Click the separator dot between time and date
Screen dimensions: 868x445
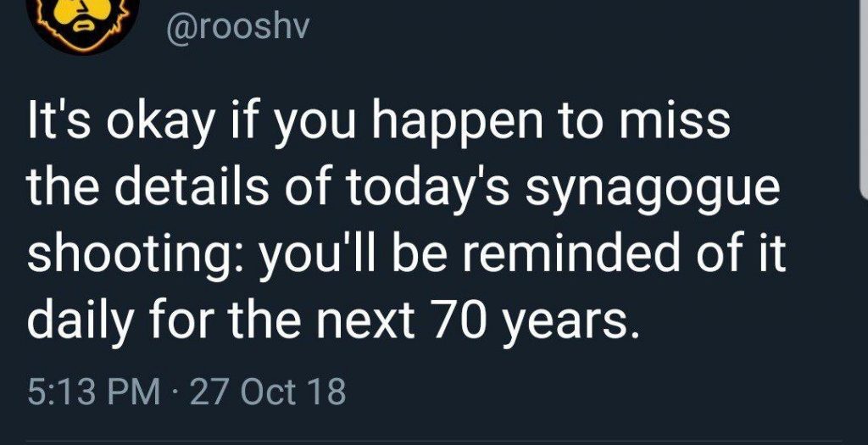point(177,392)
